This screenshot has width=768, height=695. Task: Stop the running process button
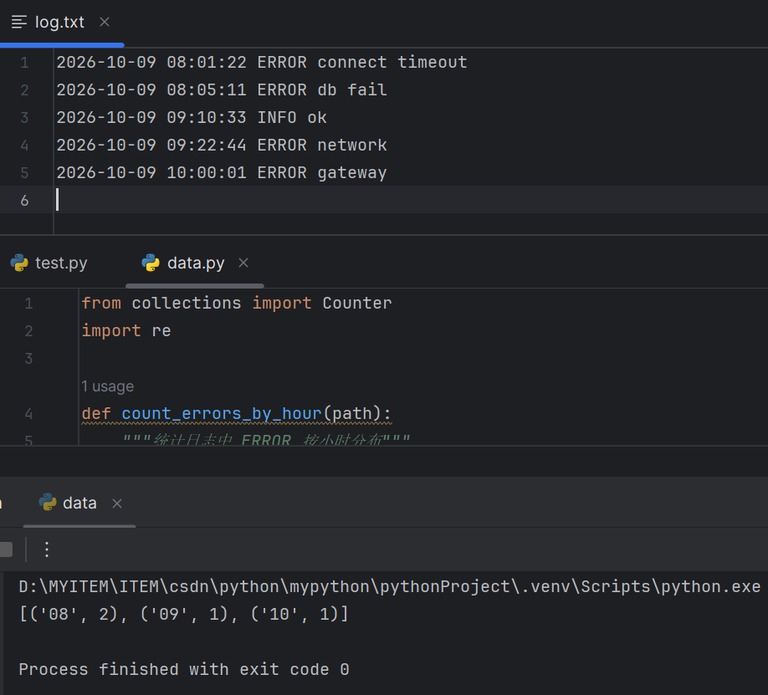point(6,550)
